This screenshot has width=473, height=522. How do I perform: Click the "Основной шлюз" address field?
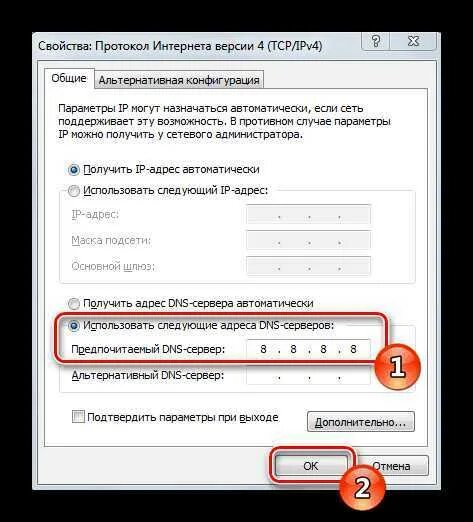pyautogui.click(x=308, y=266)
